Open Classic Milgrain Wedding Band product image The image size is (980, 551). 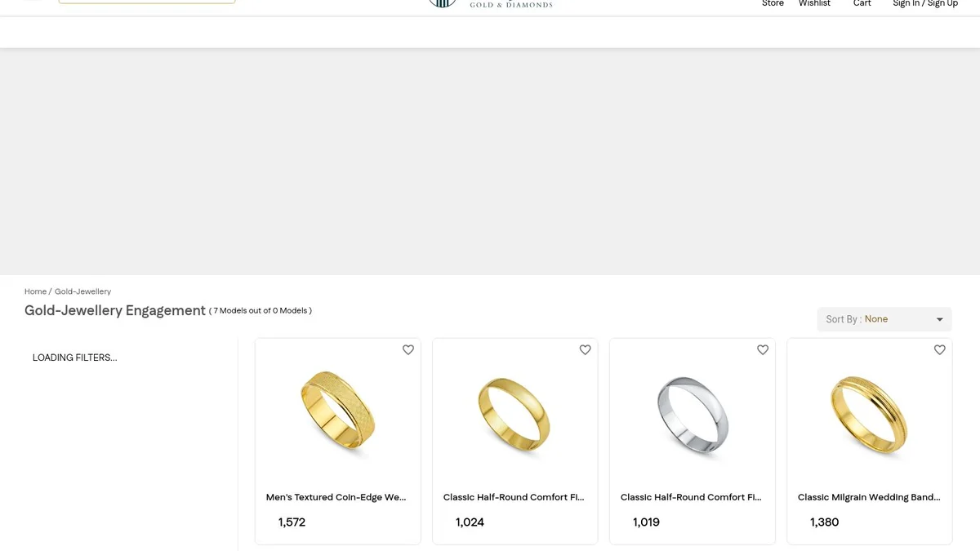coord(869,414)
